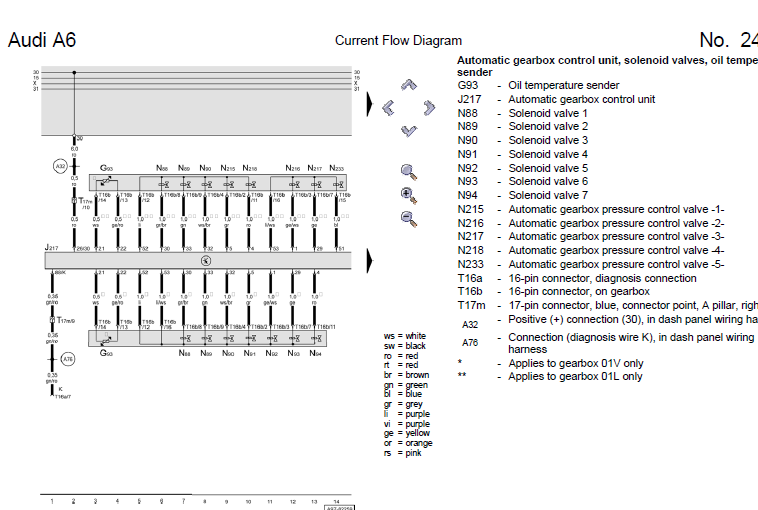Click the N217 pressure control valve -3- row
The image size is (758, 510).
click(x=591, y=237)
